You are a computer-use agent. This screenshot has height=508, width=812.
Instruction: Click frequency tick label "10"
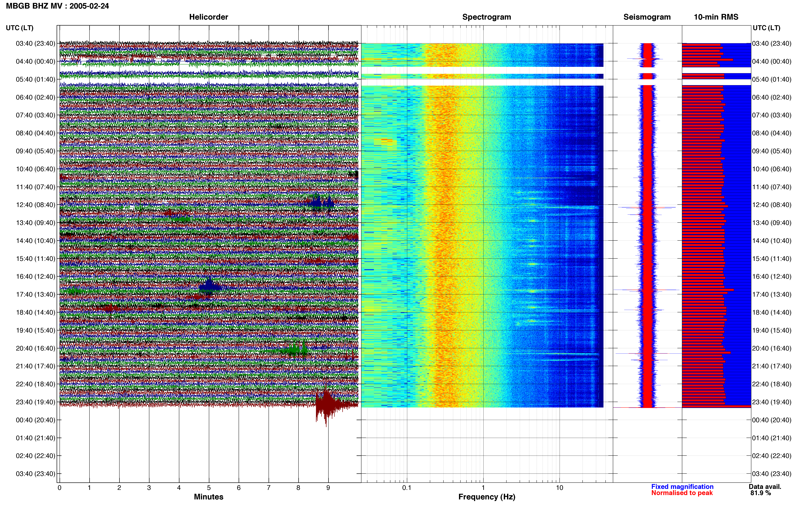[559, 488]
